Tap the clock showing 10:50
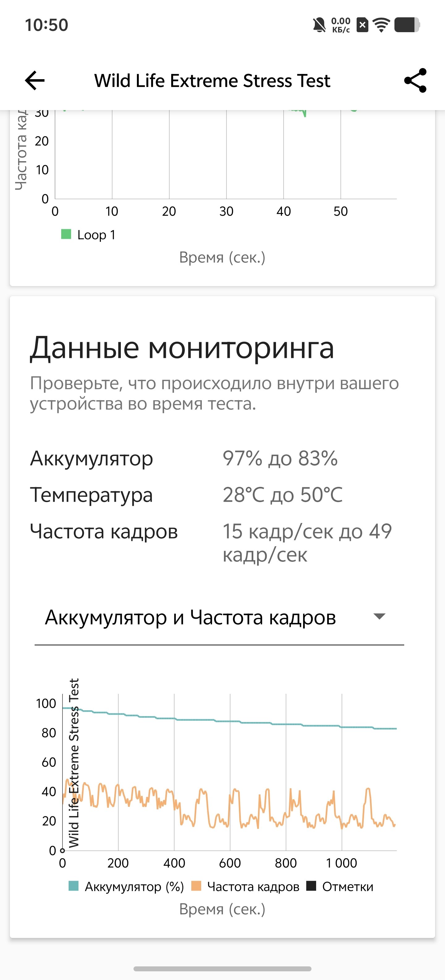 (x=46, y=25)
